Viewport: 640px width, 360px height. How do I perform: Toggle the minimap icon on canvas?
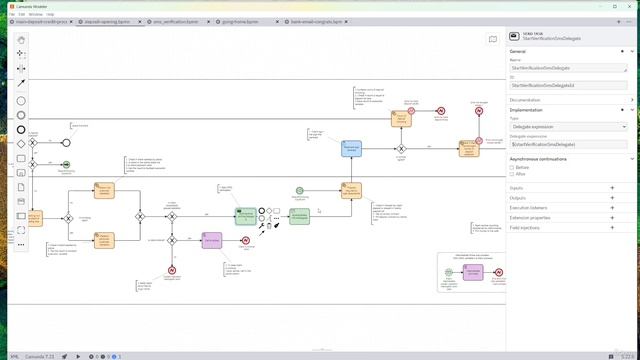point(493,39)
